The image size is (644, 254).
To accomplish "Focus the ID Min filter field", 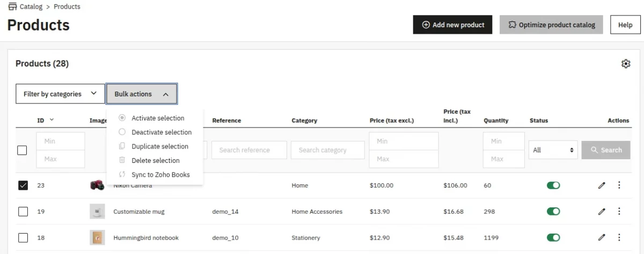I will coord(61,141).
